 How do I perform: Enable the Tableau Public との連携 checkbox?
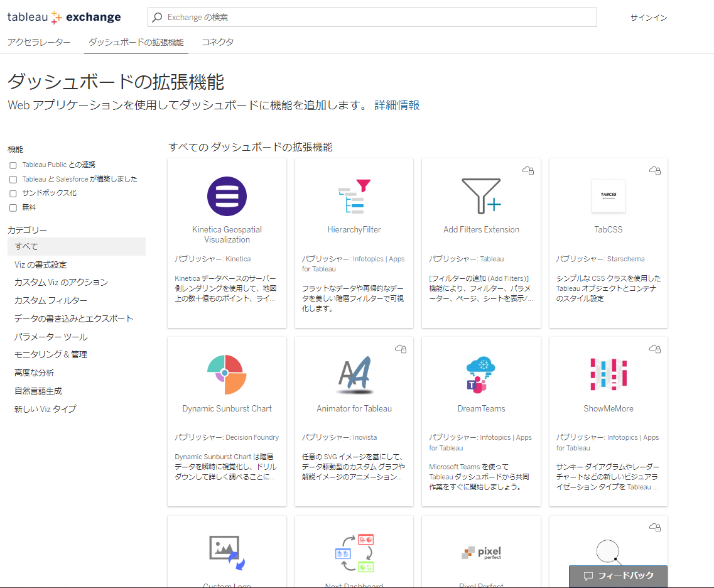13,165
